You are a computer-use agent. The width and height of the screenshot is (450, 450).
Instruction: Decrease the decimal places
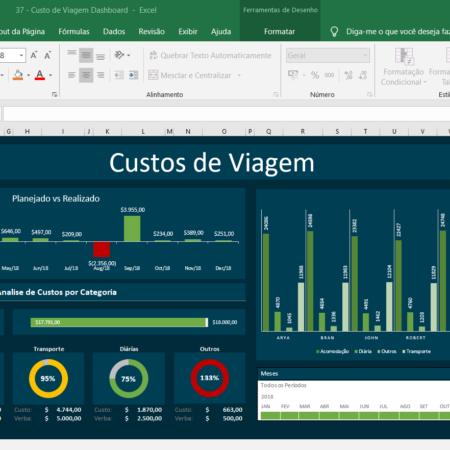(363, 75)
